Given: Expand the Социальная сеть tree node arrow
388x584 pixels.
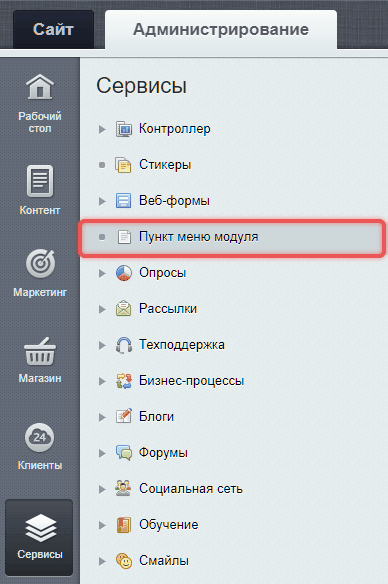Looking at the screenshot, I should 102,489.
